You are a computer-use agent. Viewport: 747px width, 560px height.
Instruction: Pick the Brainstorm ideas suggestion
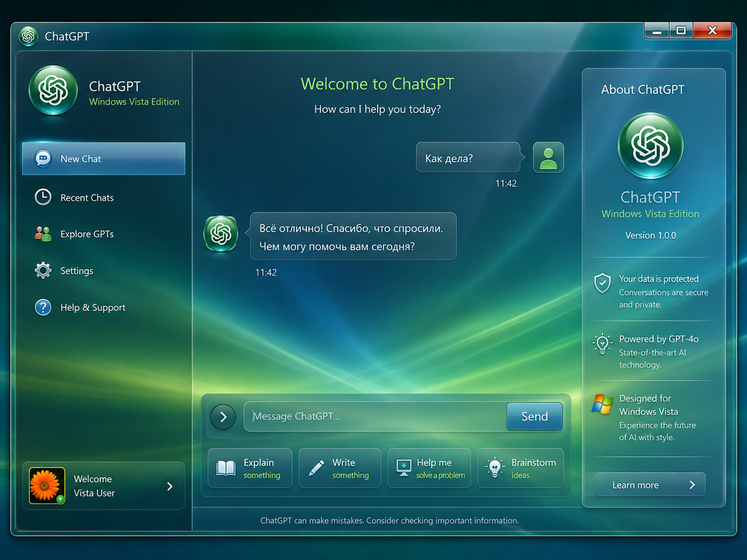click(x=521, y=468)
